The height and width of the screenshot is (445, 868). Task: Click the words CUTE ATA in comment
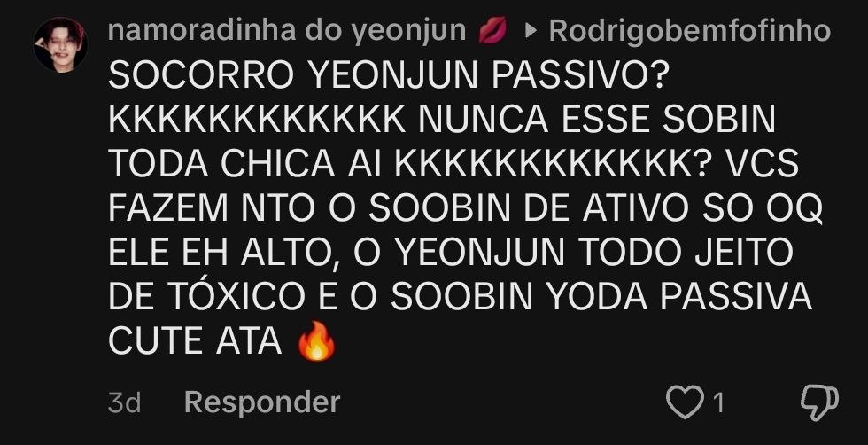coord(196,342)
